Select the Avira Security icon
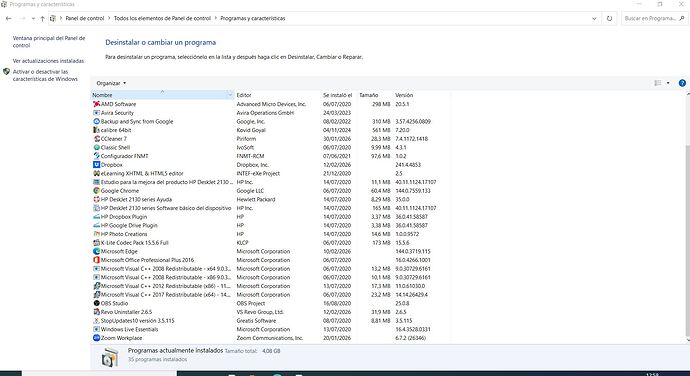 click(x=96, y=113)
